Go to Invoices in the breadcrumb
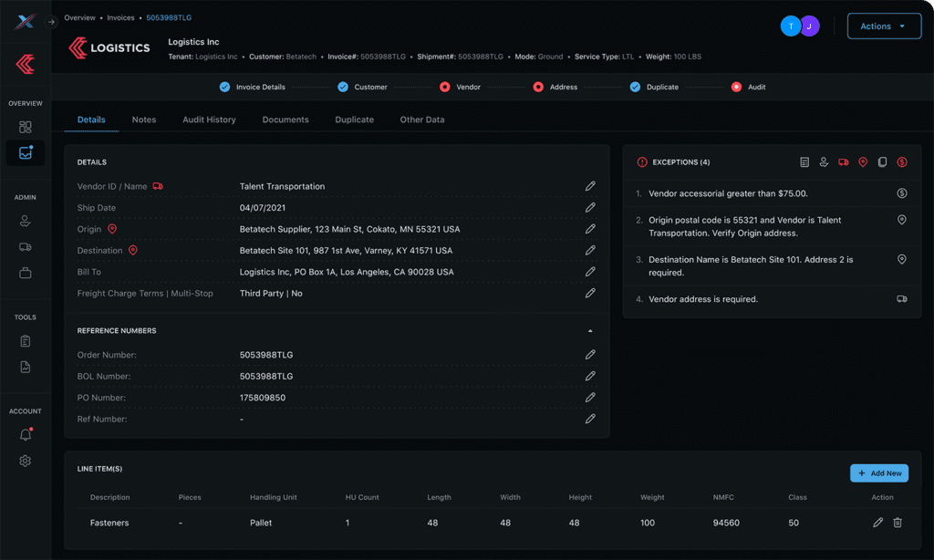934x560 pixels. point(121,18)
